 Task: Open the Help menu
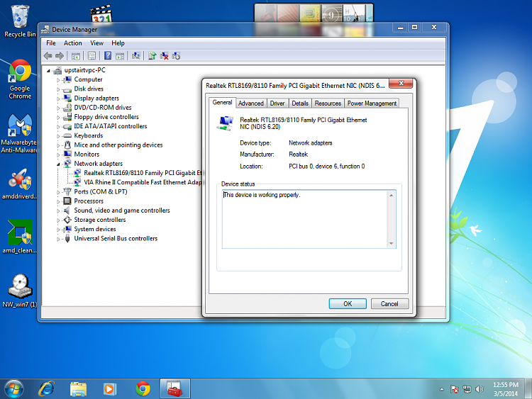pyautogui.click(x=118, y=43)
